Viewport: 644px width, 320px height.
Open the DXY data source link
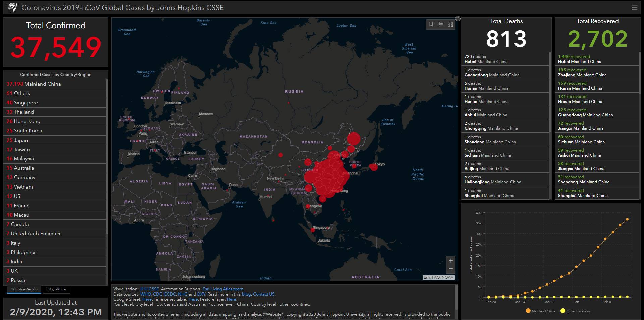[x=201, y=294]
